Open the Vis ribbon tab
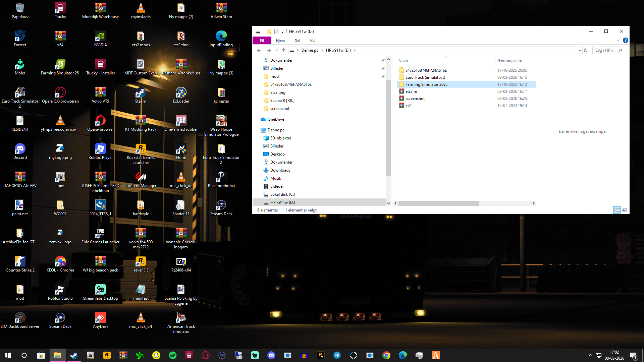Screen dimensions: 644x362 [x=312, y=41]
